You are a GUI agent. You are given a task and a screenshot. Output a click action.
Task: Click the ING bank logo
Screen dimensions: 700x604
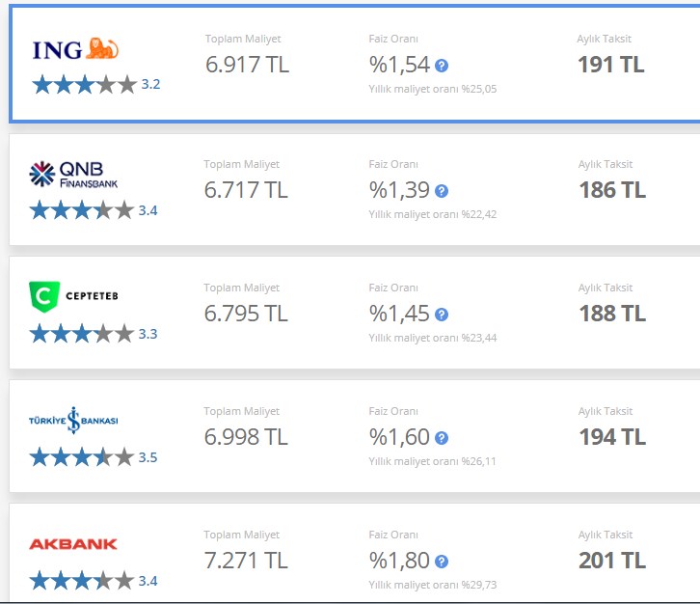coord(75,49)
